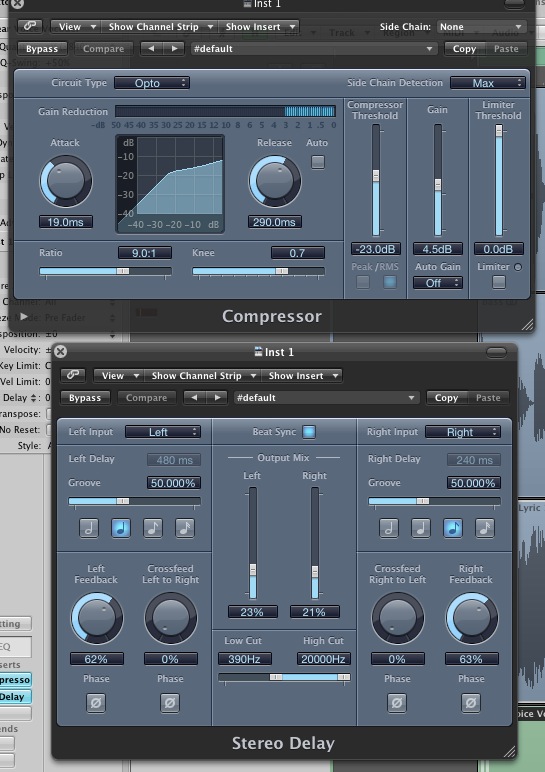Click the link icon in Compressor window
The width and height of the screenshot is (545, 772).
tap(30, 26)
